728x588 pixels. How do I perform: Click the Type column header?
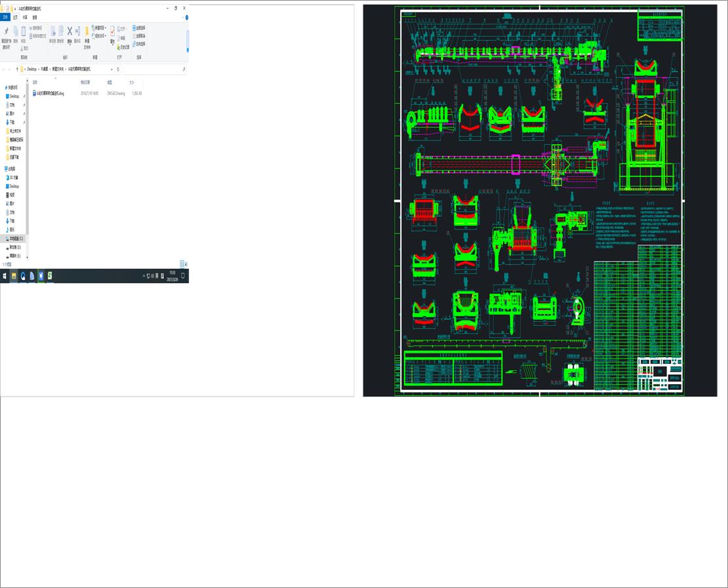click(110, 82)
